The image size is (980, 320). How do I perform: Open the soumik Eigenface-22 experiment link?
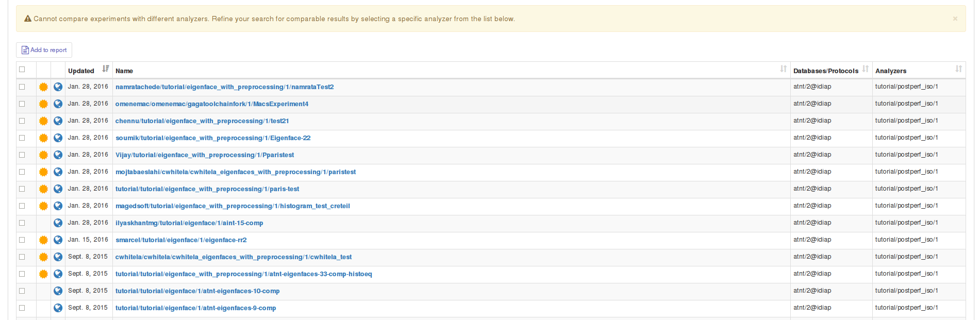click(x=213, y=138)
